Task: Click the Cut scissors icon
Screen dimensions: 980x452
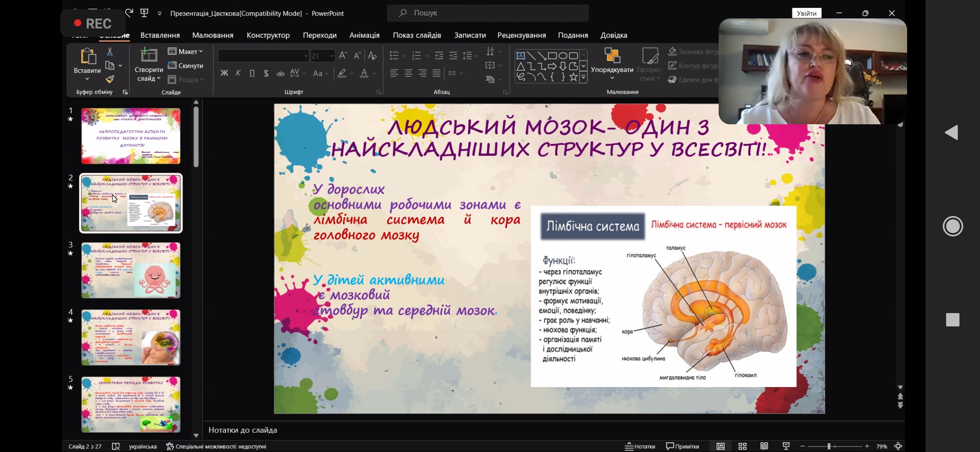Action: [x=110, y=51]
